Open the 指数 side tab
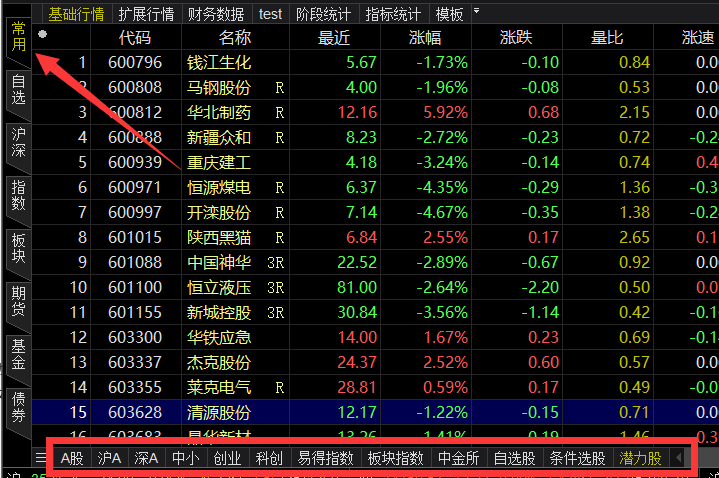The width and height of the screenshot is (719, 478). (18, 195)
